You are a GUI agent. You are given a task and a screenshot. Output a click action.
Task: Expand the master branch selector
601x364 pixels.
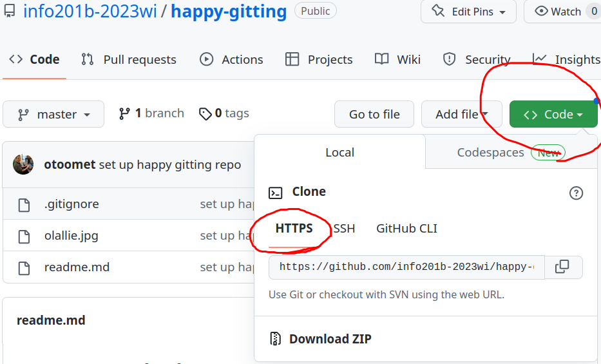coord(53,114)
